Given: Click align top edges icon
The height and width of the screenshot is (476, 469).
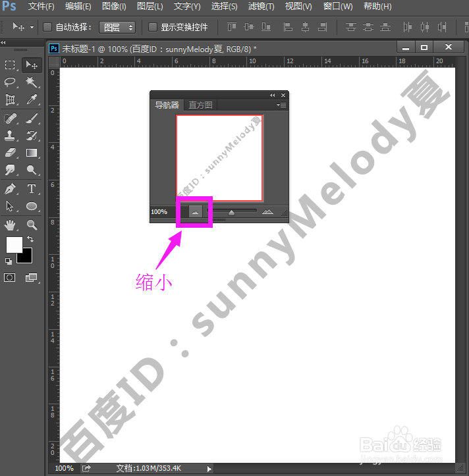Looking at the screenshot, I should tap(232, 27).
